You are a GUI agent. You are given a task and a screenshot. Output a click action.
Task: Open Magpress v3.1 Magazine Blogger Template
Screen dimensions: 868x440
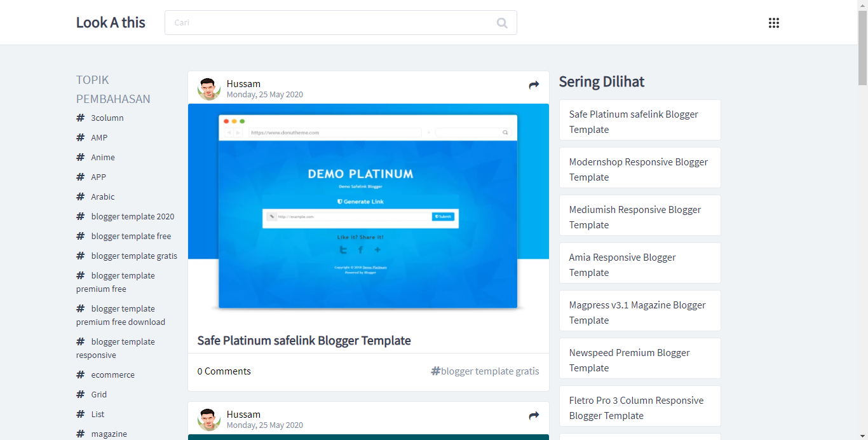pos(640,311)
